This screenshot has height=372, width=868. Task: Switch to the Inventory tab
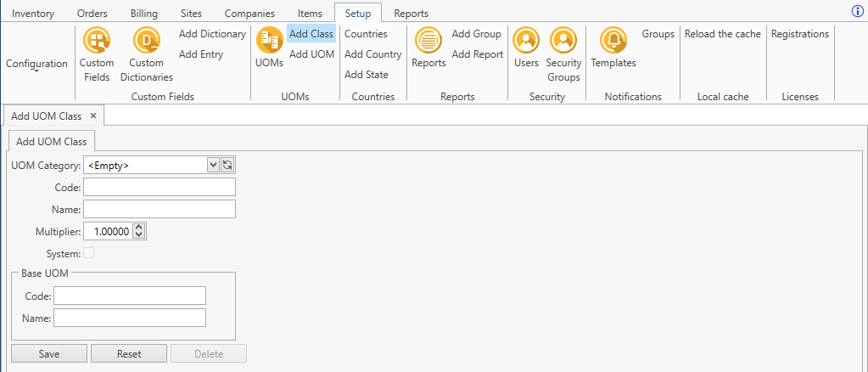tap(33, 14)
